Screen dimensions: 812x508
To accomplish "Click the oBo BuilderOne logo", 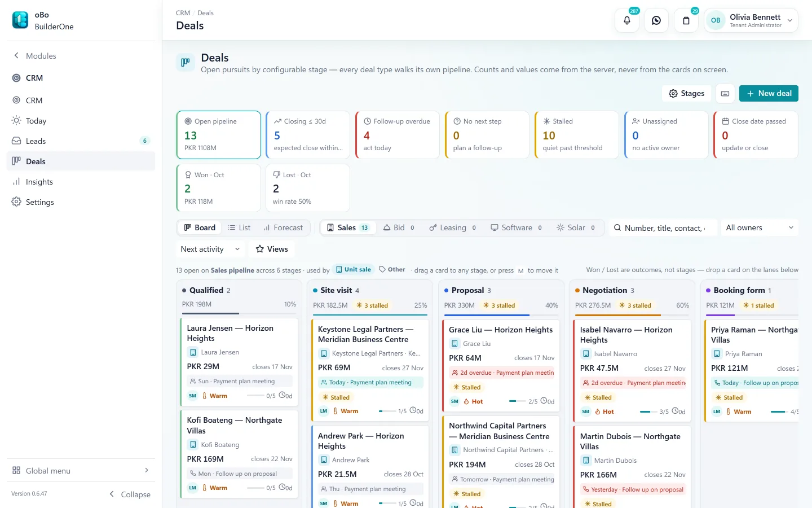I will tap(20, 20).
